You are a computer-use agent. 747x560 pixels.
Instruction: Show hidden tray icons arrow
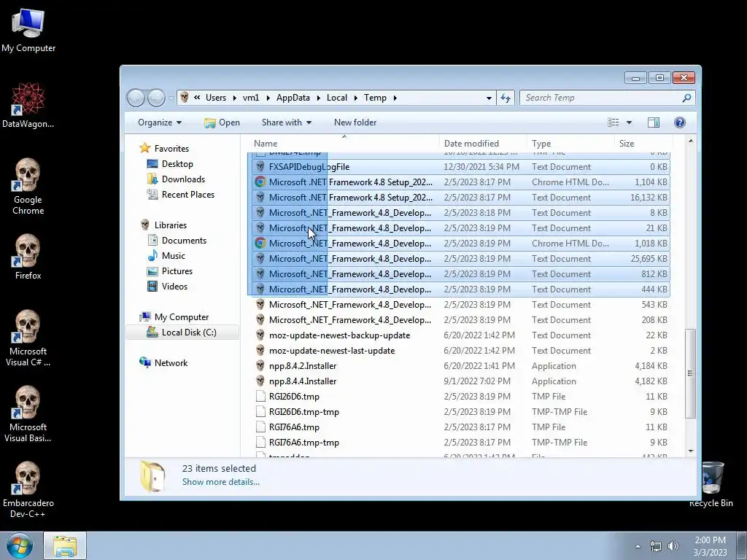(x=638, y=546)
